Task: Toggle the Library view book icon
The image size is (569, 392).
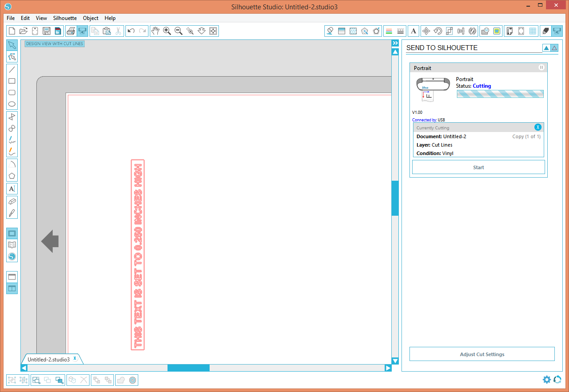Action: pos(12,245)
